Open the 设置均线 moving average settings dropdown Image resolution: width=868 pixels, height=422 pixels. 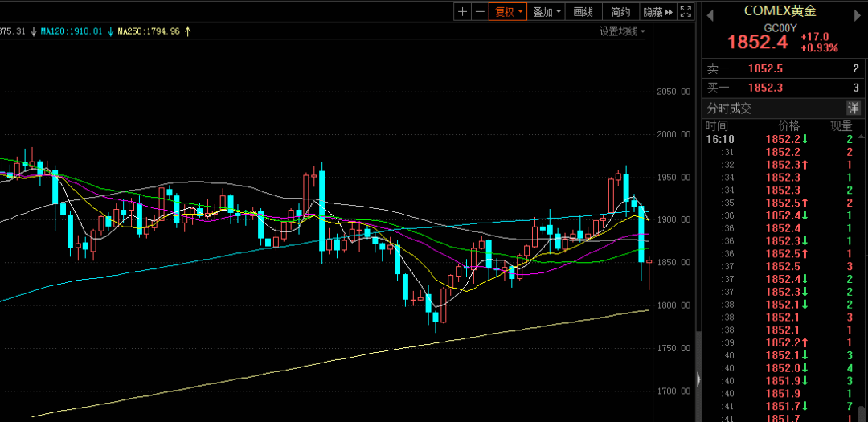(x=621, y=31)
